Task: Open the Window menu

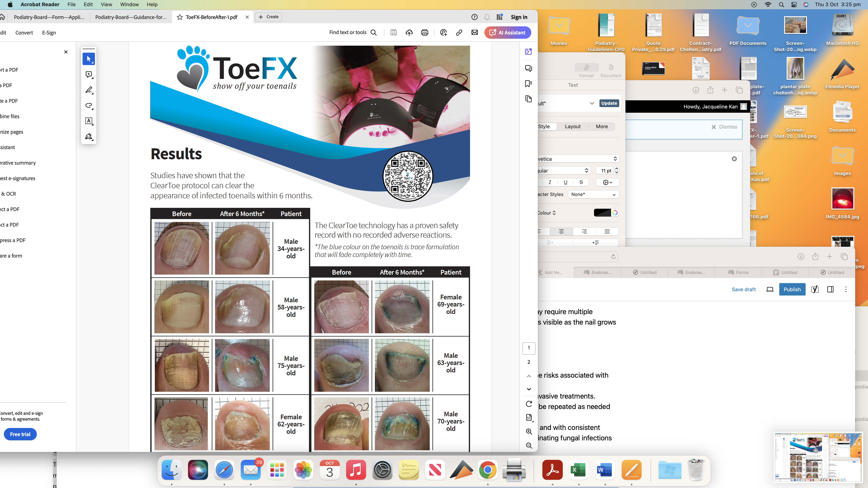Action: tap(129, 4)
